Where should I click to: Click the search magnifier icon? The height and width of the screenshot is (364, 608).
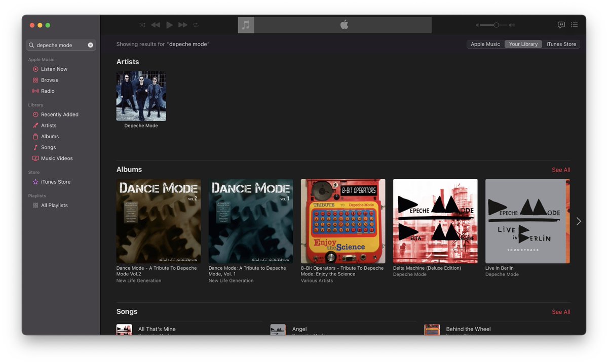click(32, 45)
